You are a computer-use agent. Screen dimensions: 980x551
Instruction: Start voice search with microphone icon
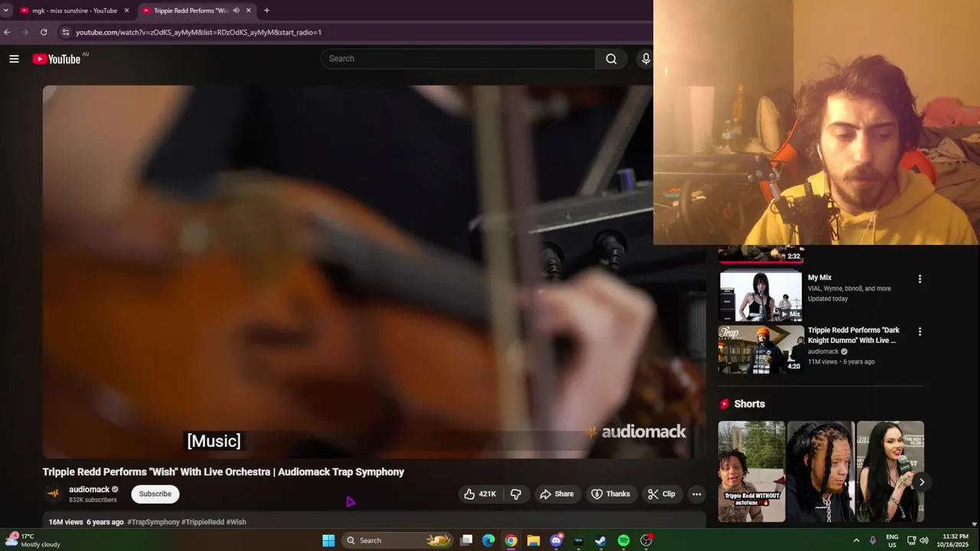coord(645,59)
